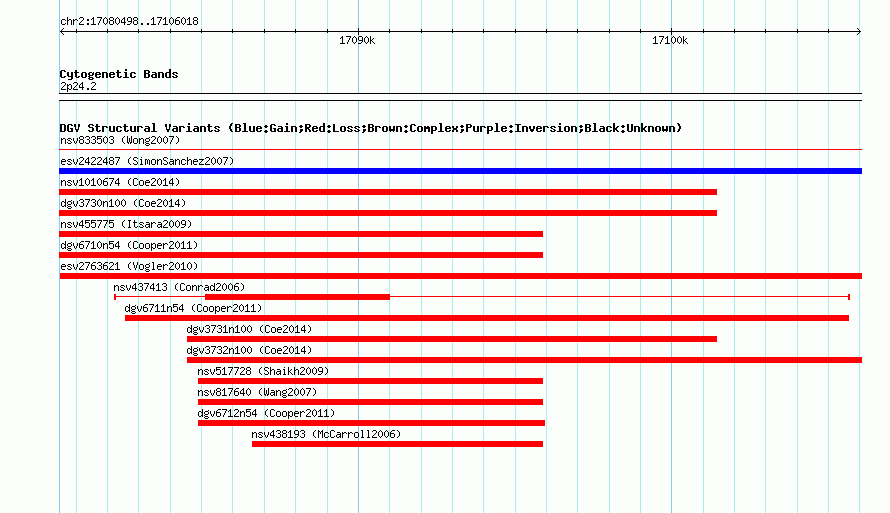
Task: Open dgv6710n54 (Cooper2011) variant label
Action: coord(129,245)
